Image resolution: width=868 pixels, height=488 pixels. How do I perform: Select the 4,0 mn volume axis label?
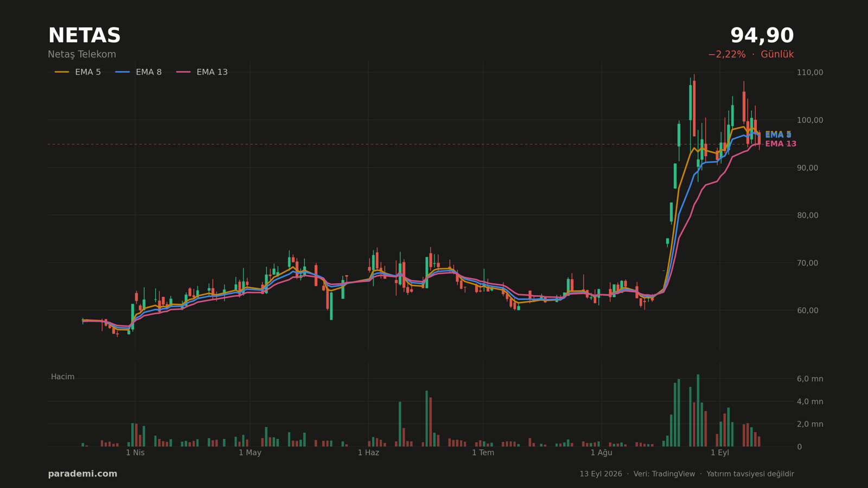pyautogui.click(x=810, y=402)
